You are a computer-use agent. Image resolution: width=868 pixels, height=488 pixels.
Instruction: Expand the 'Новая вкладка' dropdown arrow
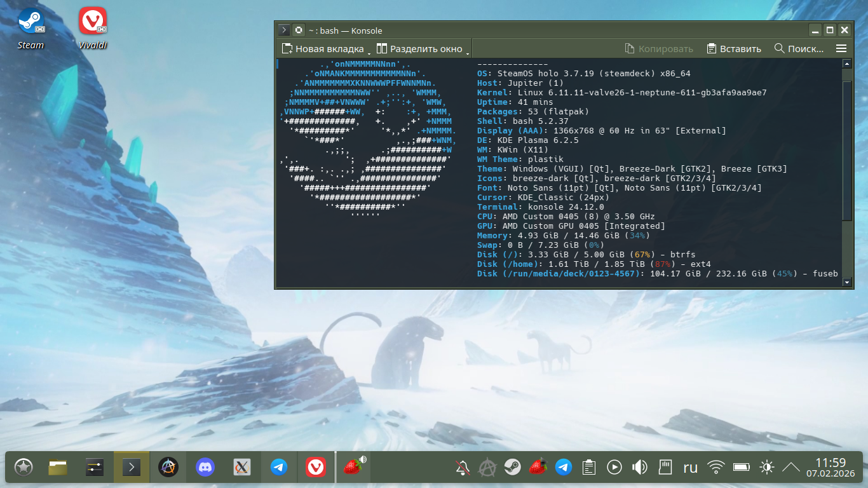click(x=369, y=51)
